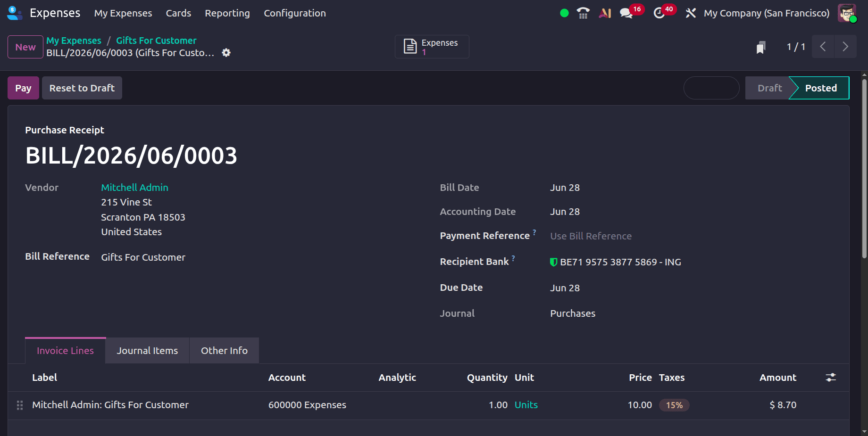
Task: Click Reset to Draft button
Action: coord(82,88)
